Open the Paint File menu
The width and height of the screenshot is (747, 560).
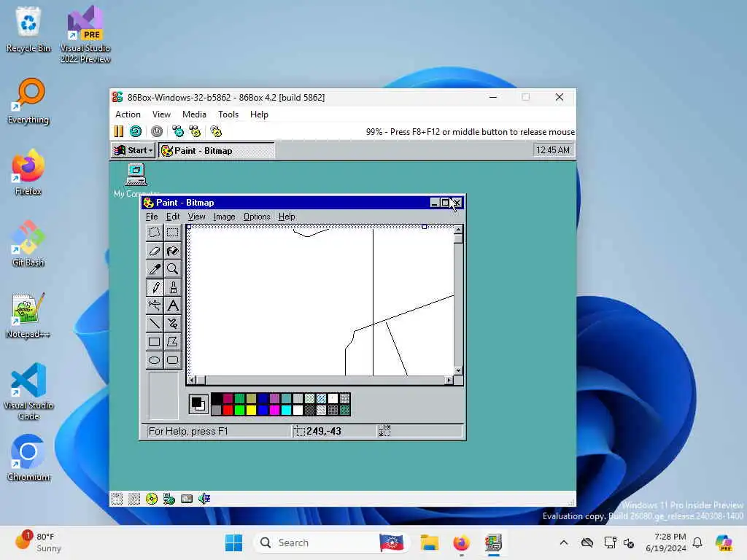[x=152, y=217]
